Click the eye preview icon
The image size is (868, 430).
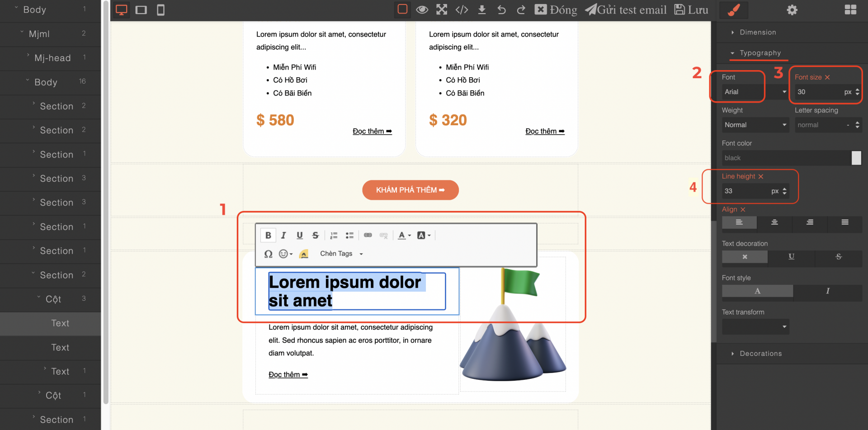(422, 10)
